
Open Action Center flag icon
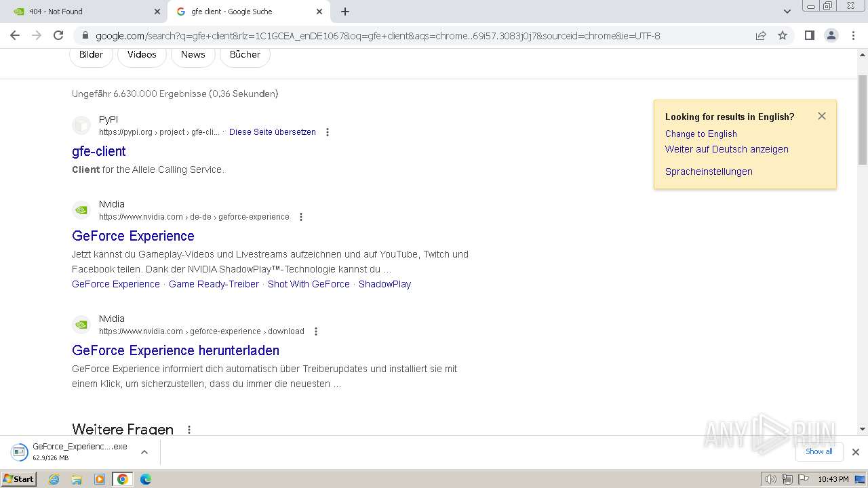[x=804, y=479]
